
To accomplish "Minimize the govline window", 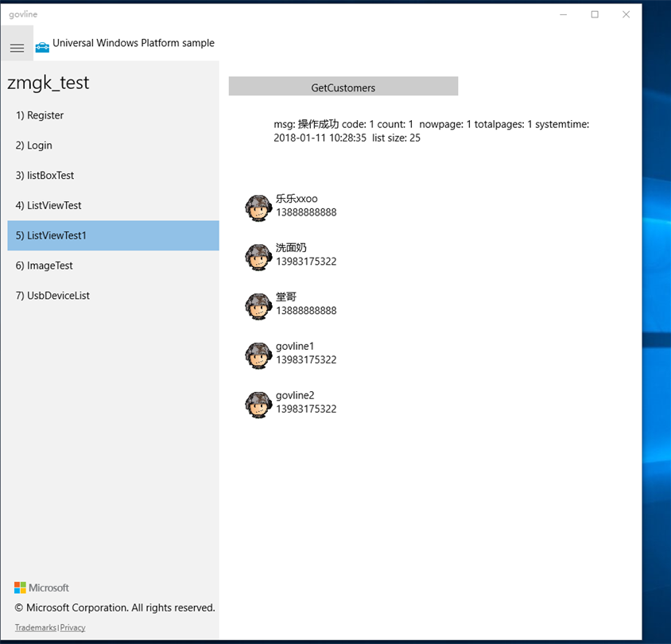I will pos(563,14).
